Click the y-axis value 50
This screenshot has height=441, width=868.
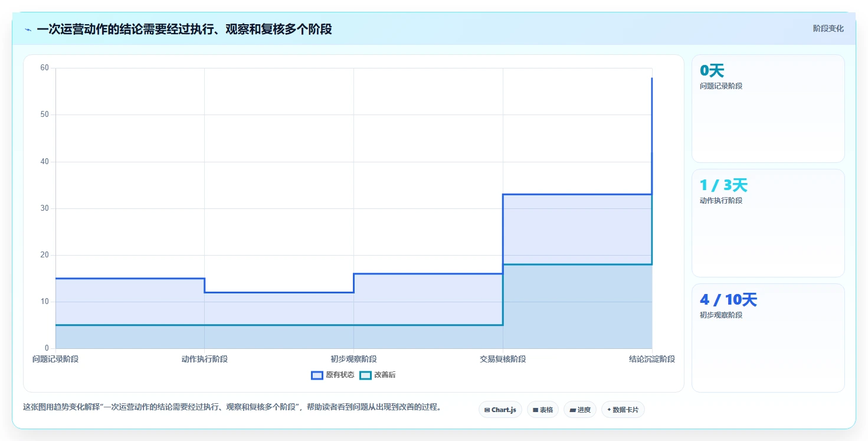coord(44,115)
